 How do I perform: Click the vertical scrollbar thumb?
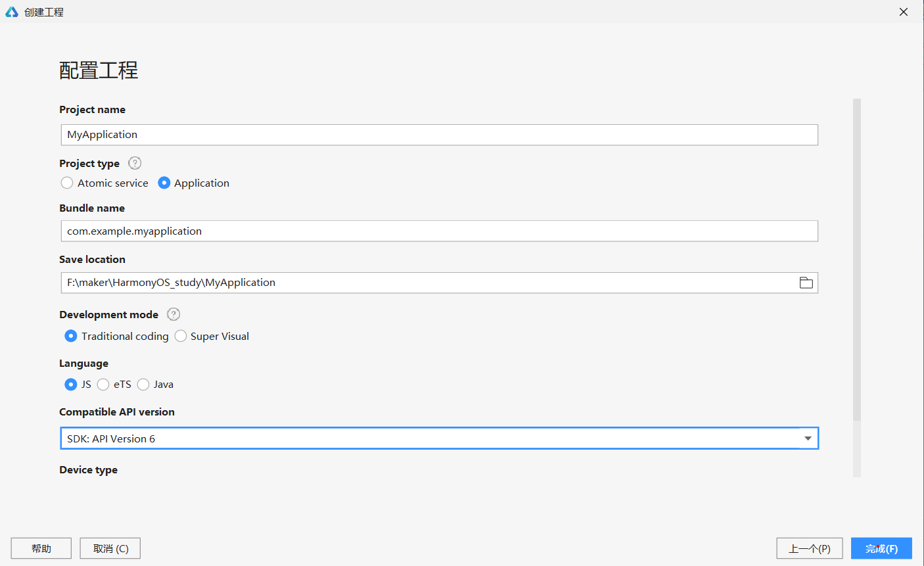pos(857,260)
